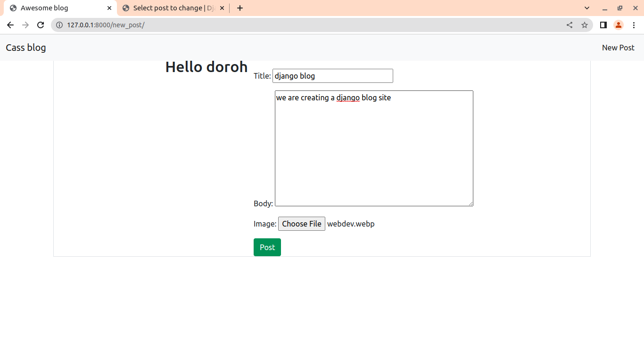Bookmark this page with star icon

585,25
